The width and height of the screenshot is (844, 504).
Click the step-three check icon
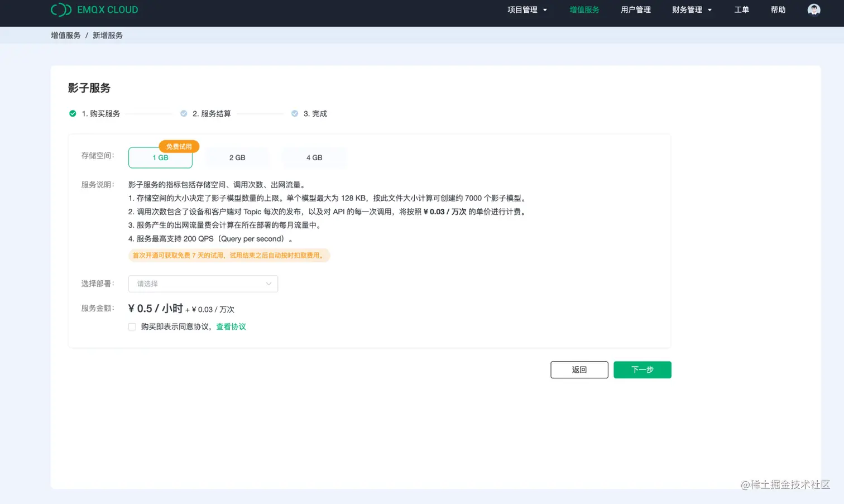[295, 113]
